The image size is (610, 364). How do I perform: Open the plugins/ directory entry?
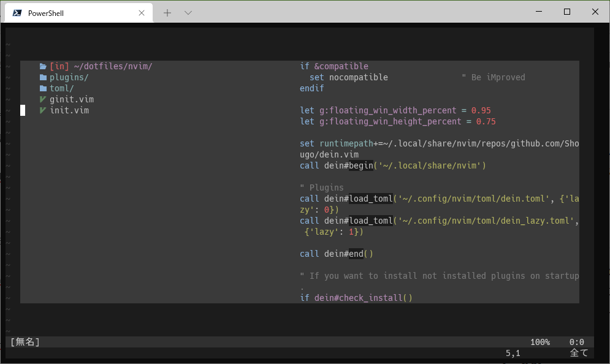click(x=69, y=77)
